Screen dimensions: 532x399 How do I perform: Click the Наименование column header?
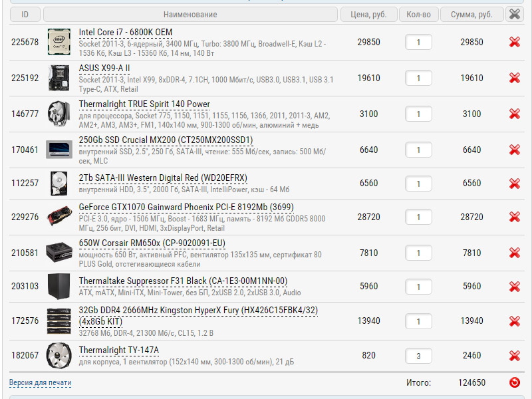tap(190, 15)
